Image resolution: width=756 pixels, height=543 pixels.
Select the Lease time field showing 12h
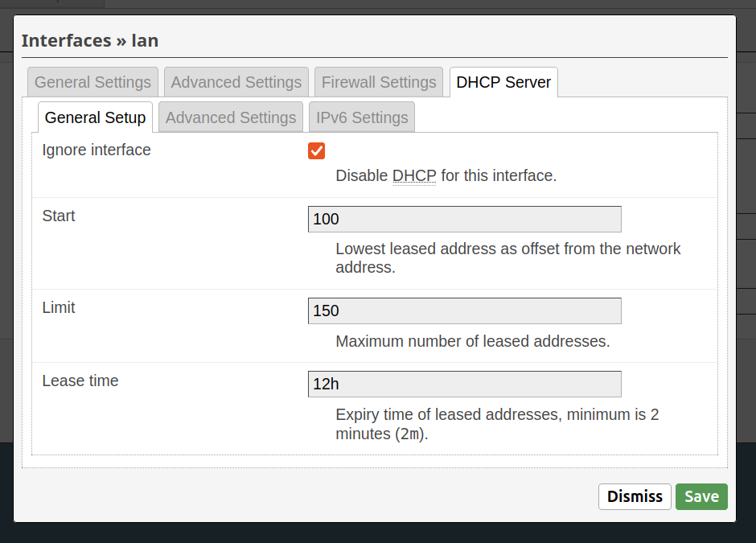[464, 384]
